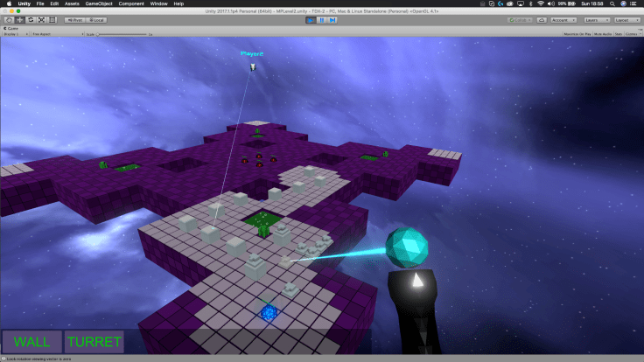Expand the Account dropdown
Screen dimensions: 644x362
[560, 19]
